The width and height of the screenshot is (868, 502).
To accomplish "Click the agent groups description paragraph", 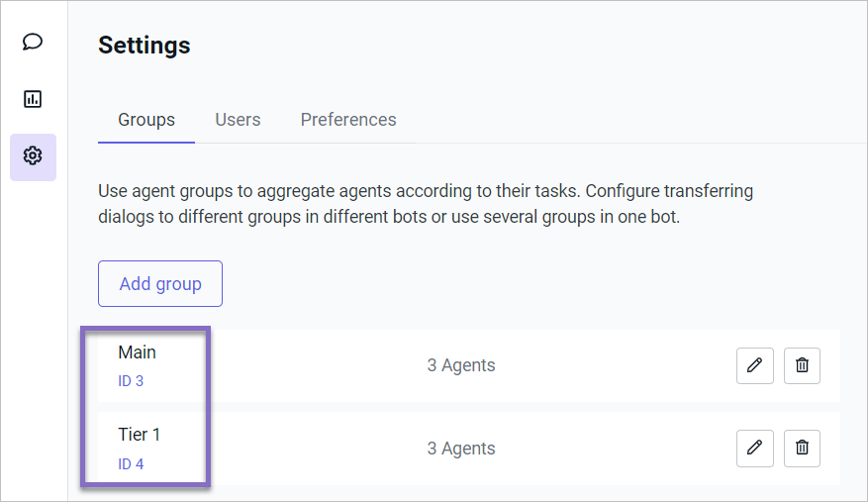I will click(x=426, y=203).
